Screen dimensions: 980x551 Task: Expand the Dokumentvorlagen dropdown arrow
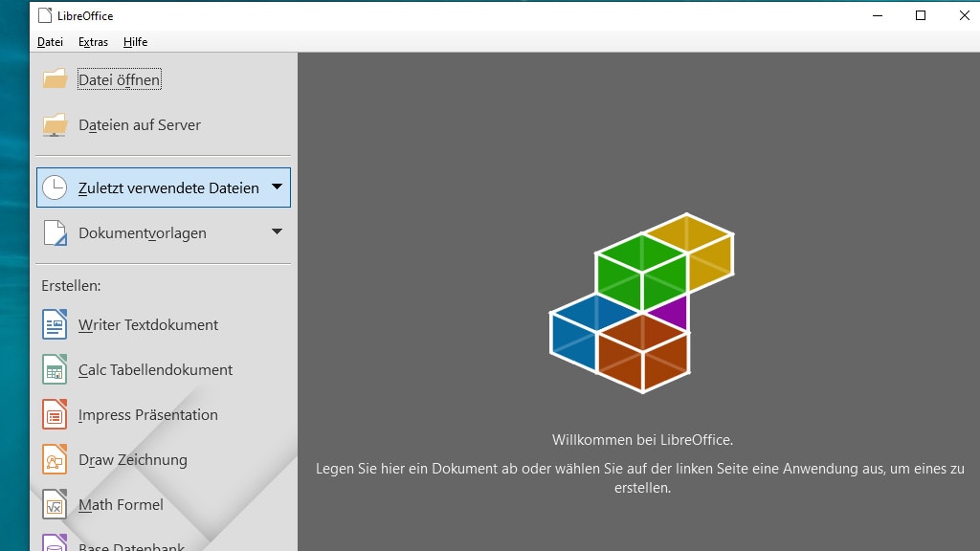click(277, 231)
